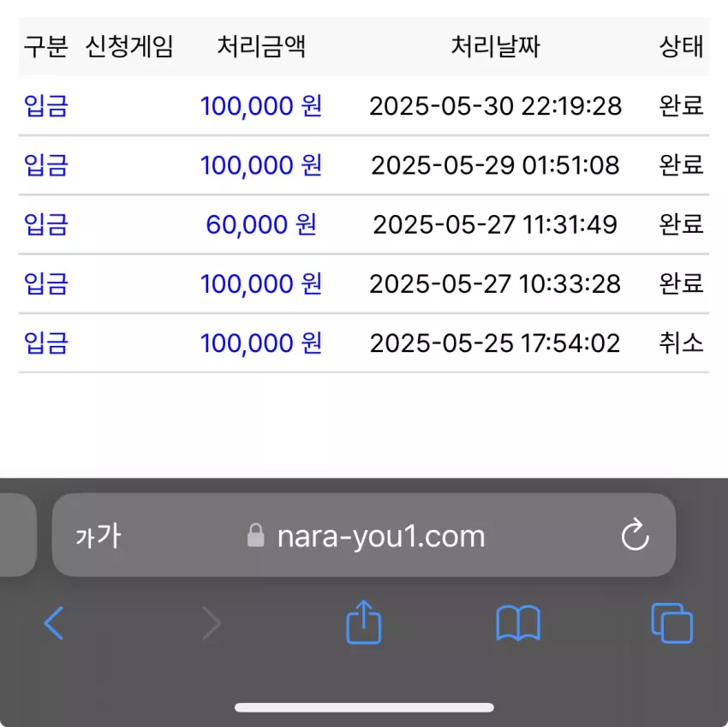Show open tabs overview icon
The image size is (728, 727).
(x=671, y=623)
